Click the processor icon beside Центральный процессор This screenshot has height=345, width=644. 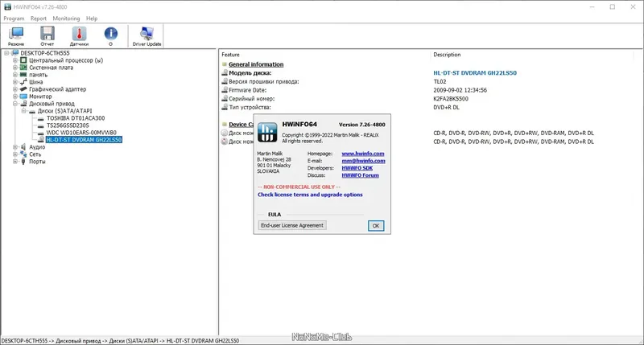point(23,60)
